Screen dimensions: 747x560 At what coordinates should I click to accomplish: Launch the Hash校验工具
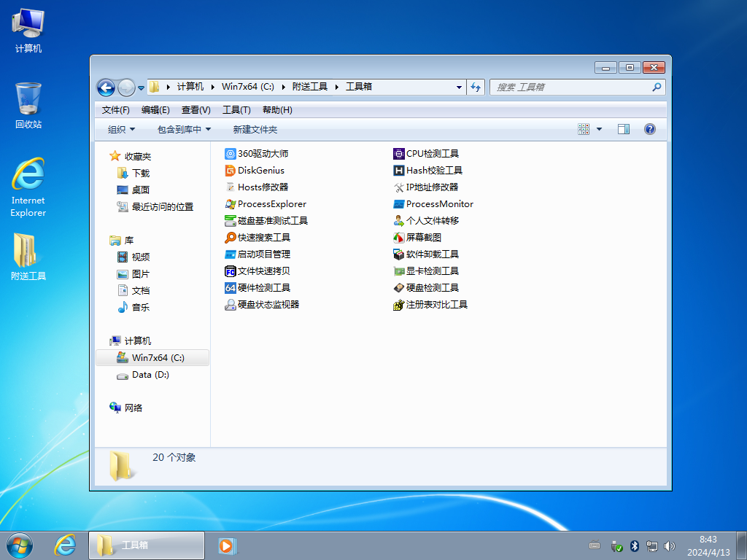click(431, 170)
